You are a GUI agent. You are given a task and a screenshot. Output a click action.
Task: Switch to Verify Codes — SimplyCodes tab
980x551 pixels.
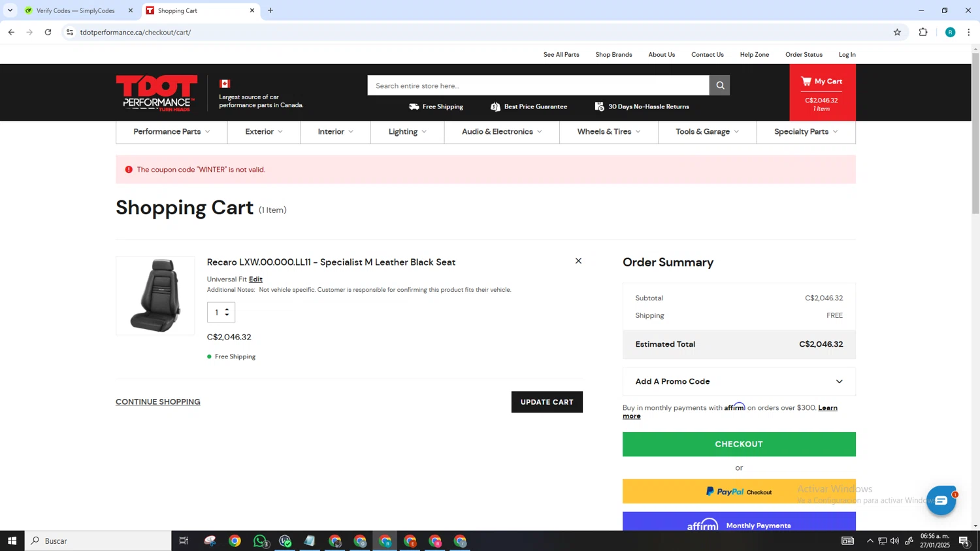75,10
